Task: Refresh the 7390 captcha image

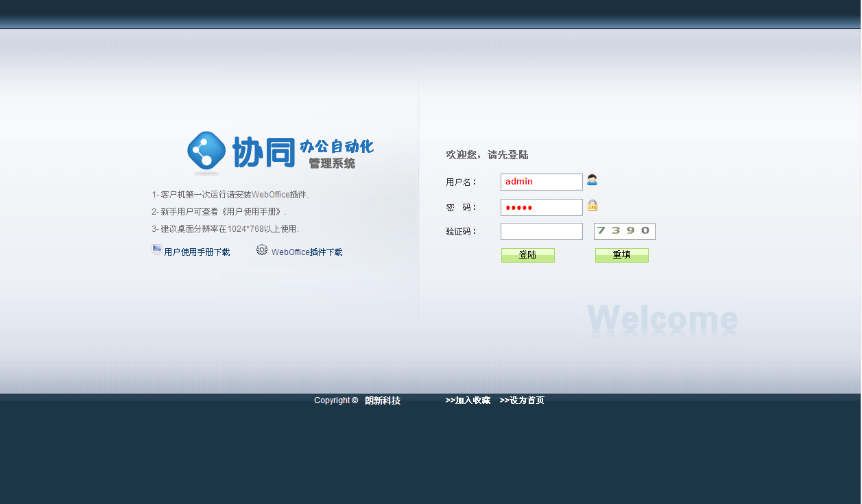Action: [624, 231]
